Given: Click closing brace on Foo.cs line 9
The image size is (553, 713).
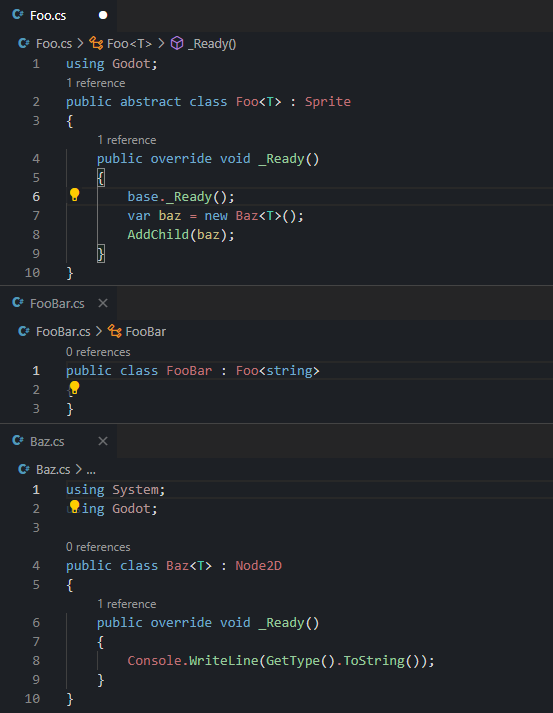Looking at the screenshot, I should point(101,254).
